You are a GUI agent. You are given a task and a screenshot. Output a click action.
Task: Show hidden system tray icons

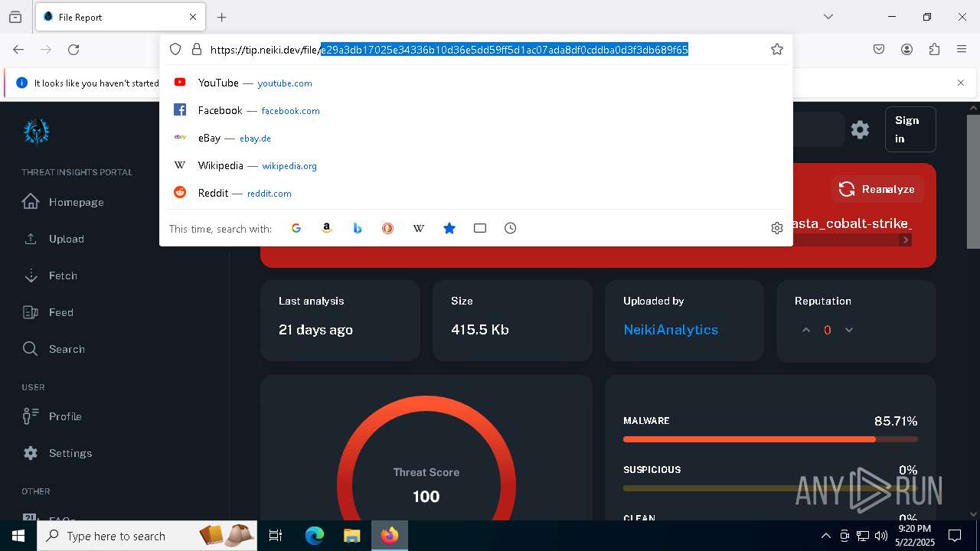coord(825,536)
